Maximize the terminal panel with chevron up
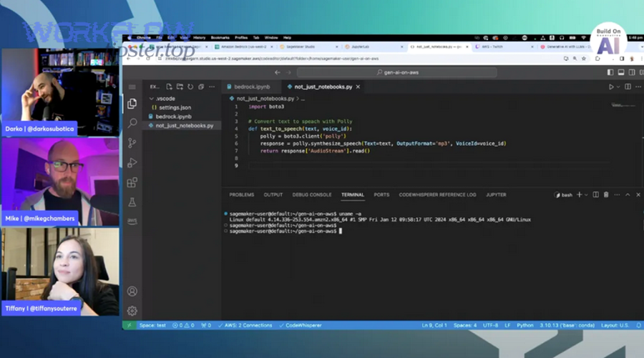Viewport: 644px width, 358px height. click(x=628, y=194)
